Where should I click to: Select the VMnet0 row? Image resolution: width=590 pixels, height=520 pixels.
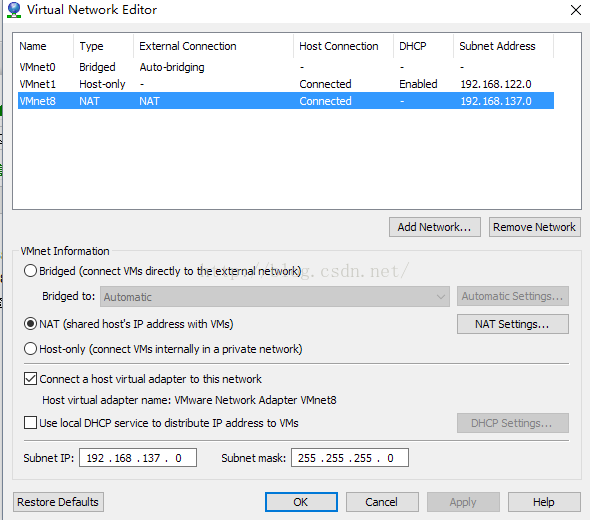[x=286, y=67]
